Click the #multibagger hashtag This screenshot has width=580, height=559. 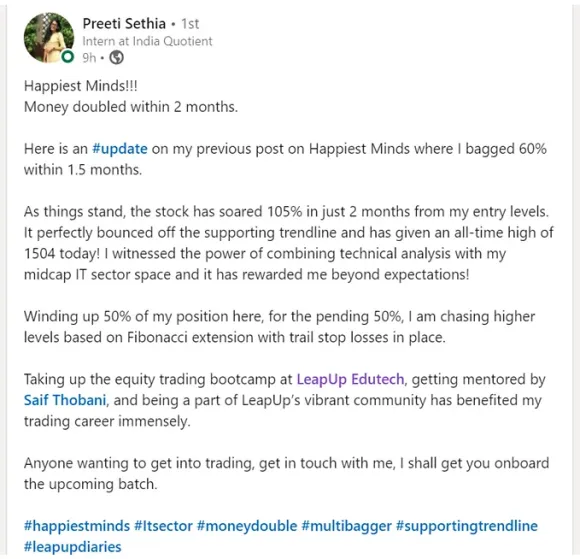point(346,526)
